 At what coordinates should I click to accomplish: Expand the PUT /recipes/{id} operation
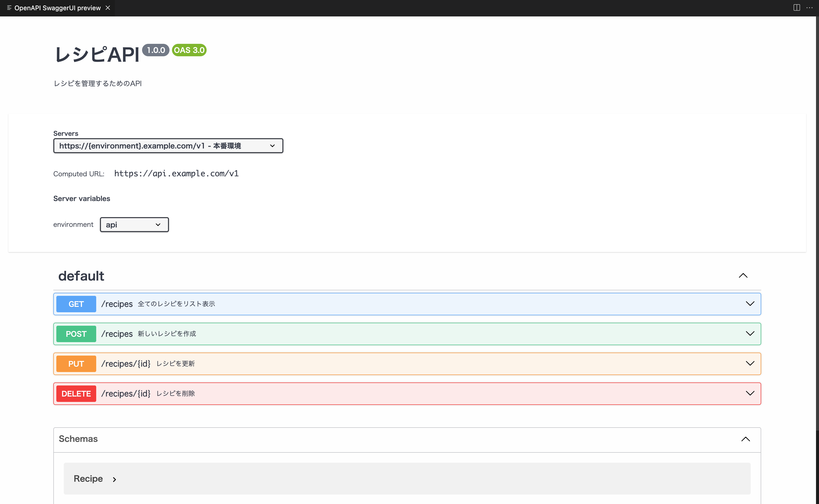pos(750,364)
